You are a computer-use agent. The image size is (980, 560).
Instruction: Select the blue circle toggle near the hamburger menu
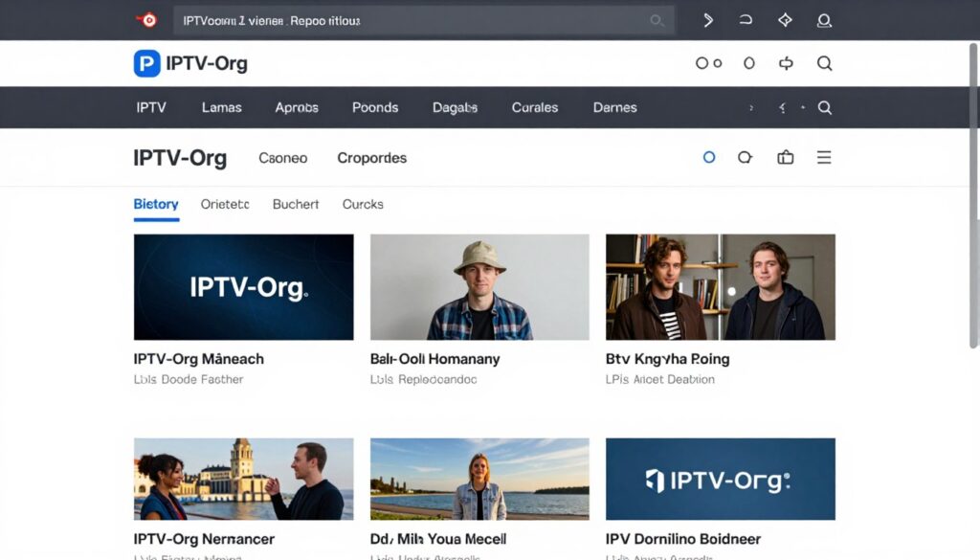708,157
